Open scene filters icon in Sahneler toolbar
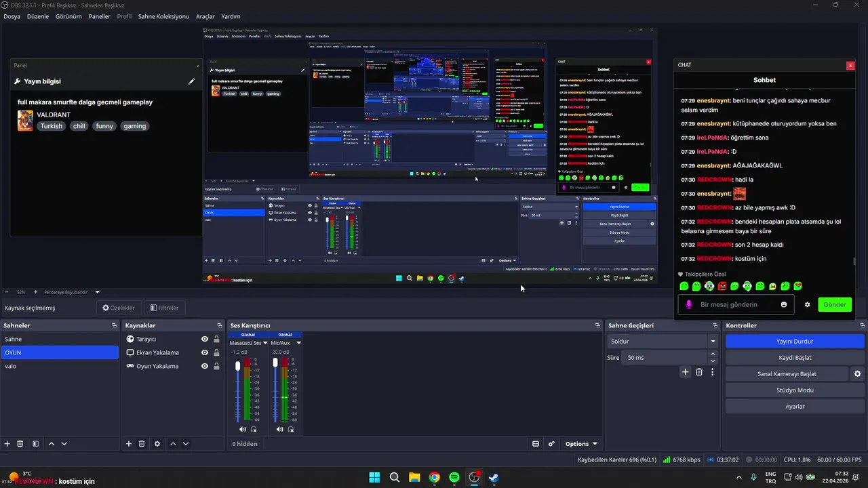 pyautogui.click(x=35, y=444)
